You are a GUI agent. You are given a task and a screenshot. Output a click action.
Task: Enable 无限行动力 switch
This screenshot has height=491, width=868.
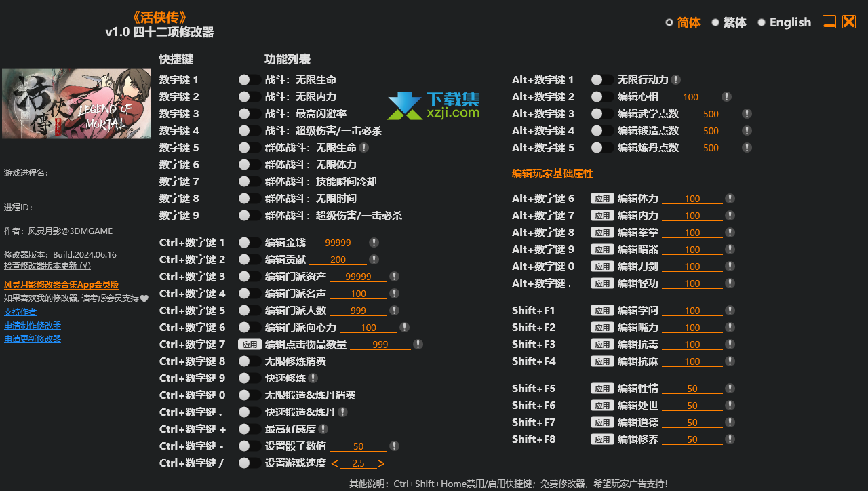[x=603, y=80]
